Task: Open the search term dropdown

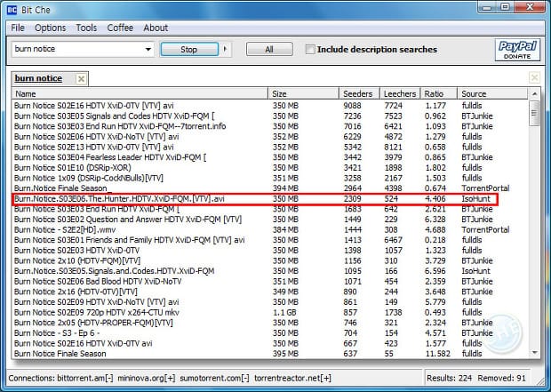Action: click(148, 49)
